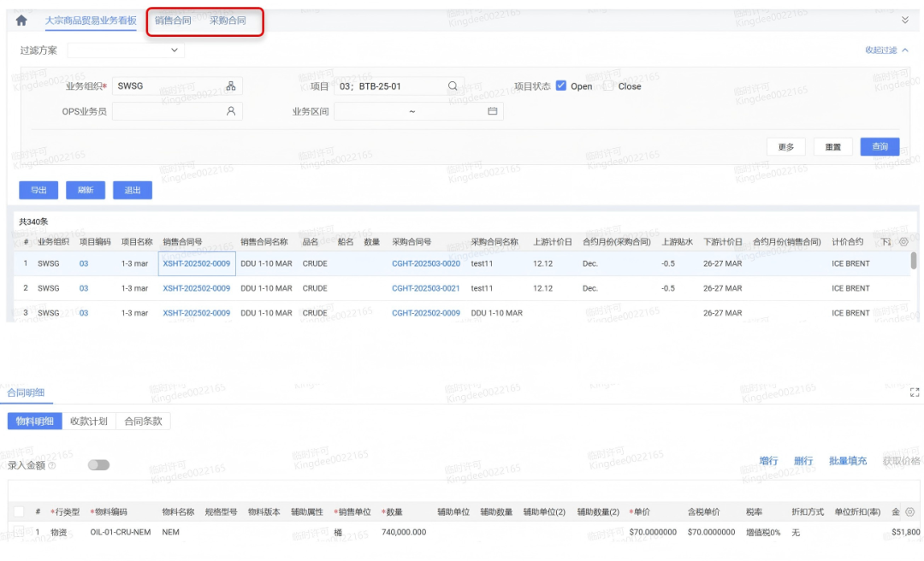
Task: Check the Close project status checkbox
Action: 608,86
